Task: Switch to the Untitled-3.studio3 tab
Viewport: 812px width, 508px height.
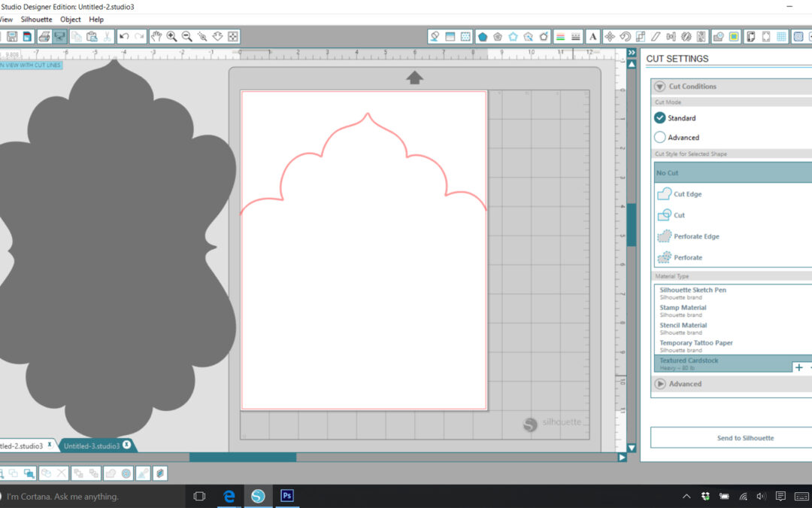Action: point(92,446)
